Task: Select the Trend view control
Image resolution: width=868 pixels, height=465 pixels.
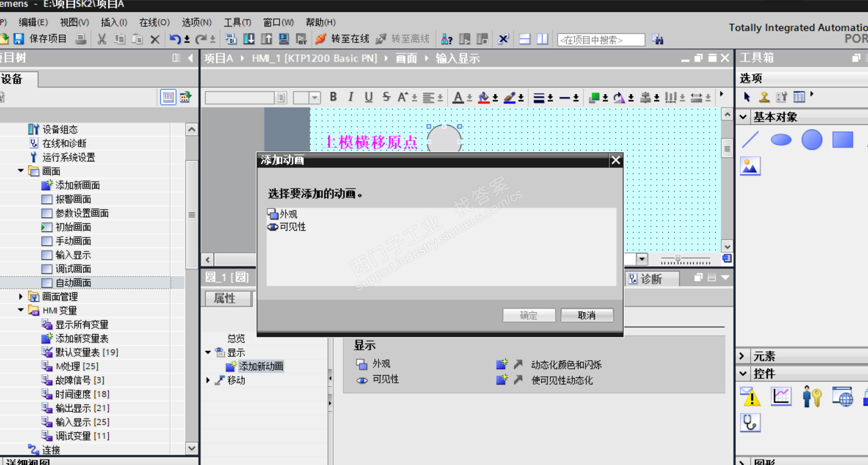Action: coord(781,396)
